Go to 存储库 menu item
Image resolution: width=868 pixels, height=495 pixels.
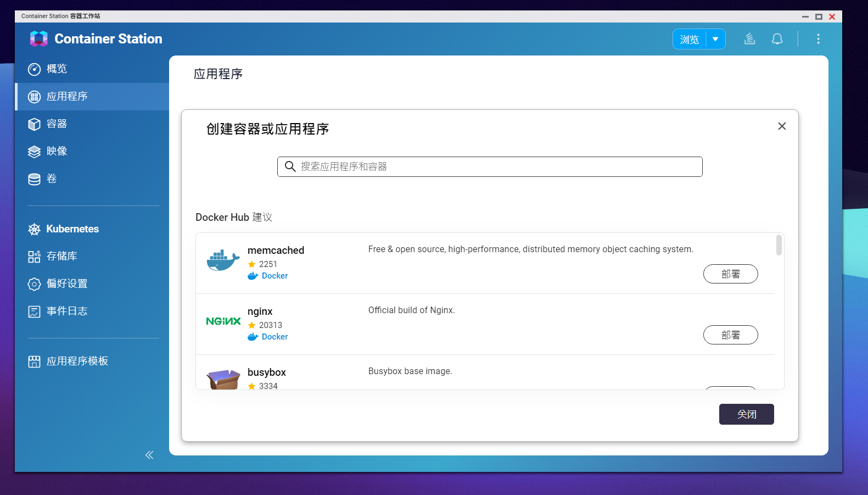92,257
